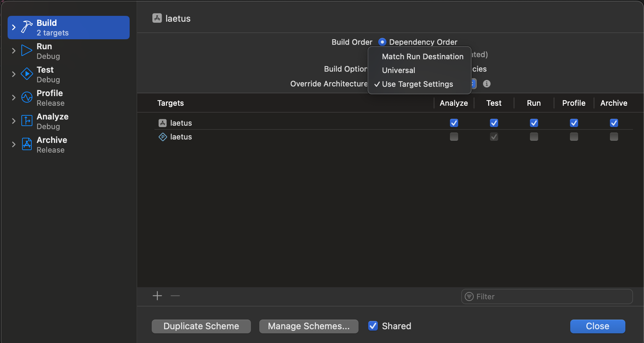This screenshot has height=343, width=644.
Task: Select the Run Debug sidebar item
Action: [x=69, y=51]
